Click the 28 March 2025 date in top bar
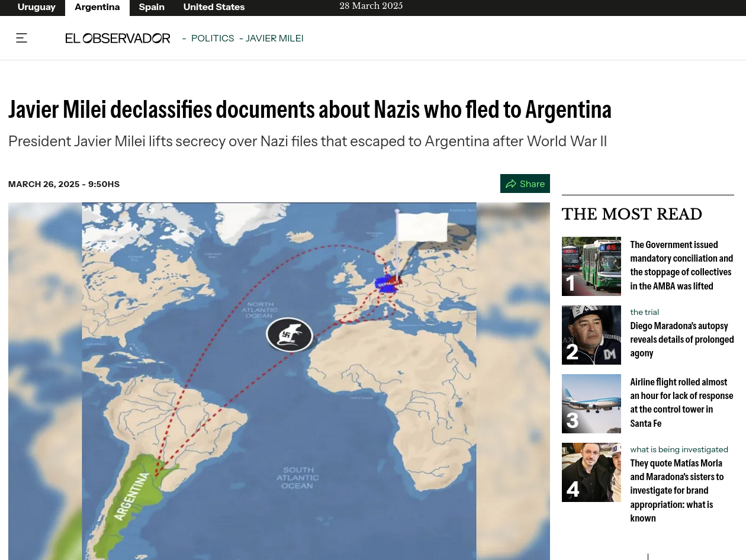746x560 pixels. [371, 6]
